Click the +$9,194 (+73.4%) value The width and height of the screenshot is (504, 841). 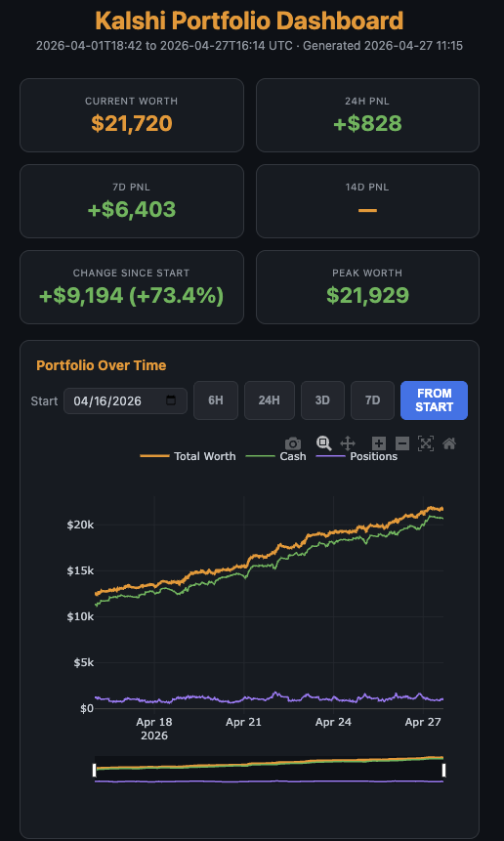[x=132, y=295]
